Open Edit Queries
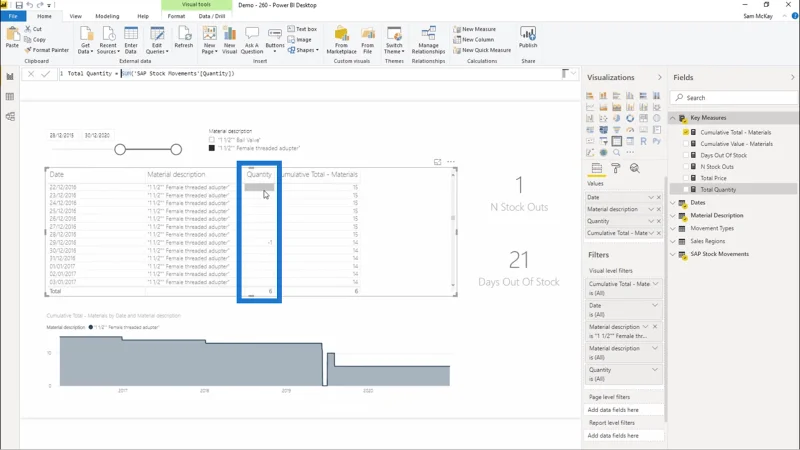The height and width of the screenshot is (450, 800). [157, 40]
